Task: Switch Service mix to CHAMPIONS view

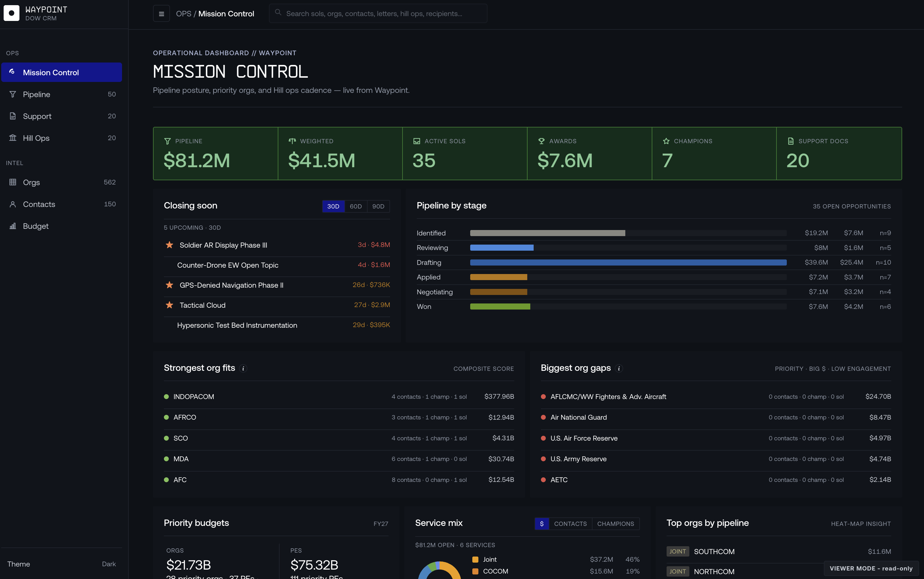Action: click(x=616, y=524)
